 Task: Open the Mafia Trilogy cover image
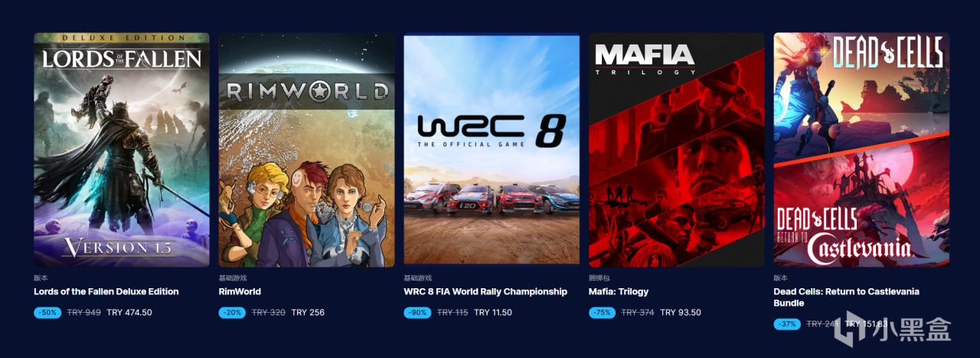(677, 149)
